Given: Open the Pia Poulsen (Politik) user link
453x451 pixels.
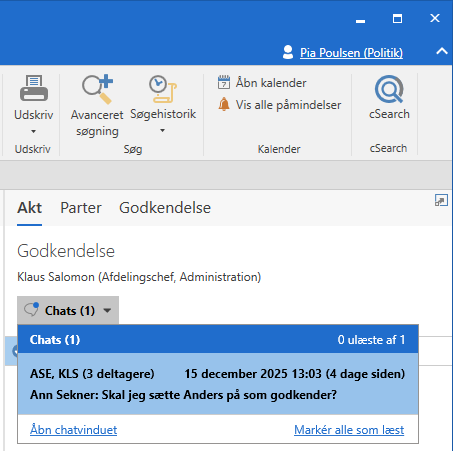Looking at the screenshot, I should 351,53.
